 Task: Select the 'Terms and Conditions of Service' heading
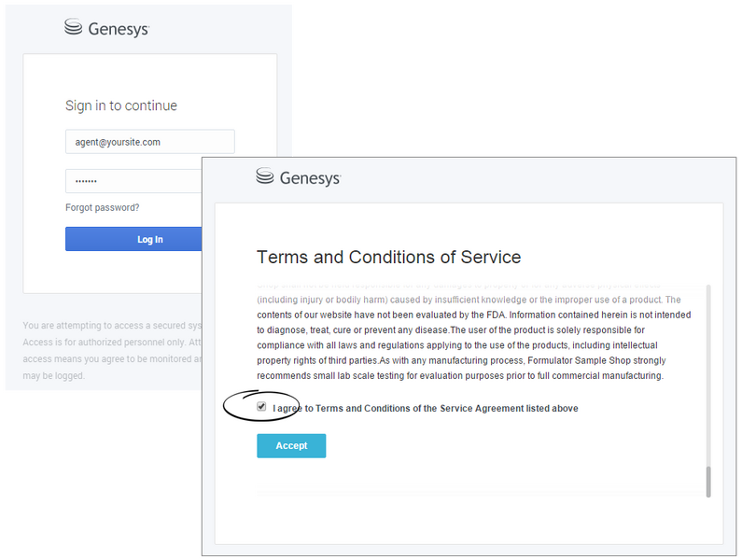388,257
